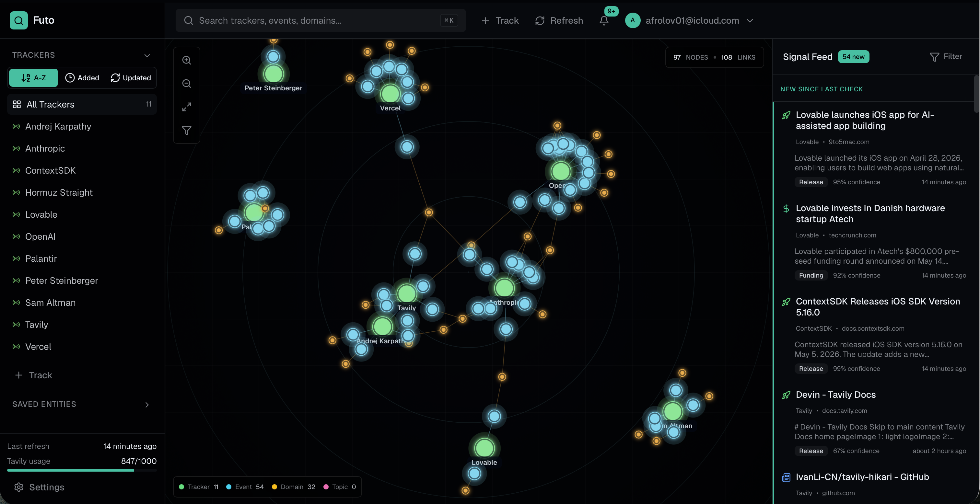This screenshot has width=980, height=504.
Task: Click 97 NODES 108 LINKS counter
Action: click(x=715, y=57)
